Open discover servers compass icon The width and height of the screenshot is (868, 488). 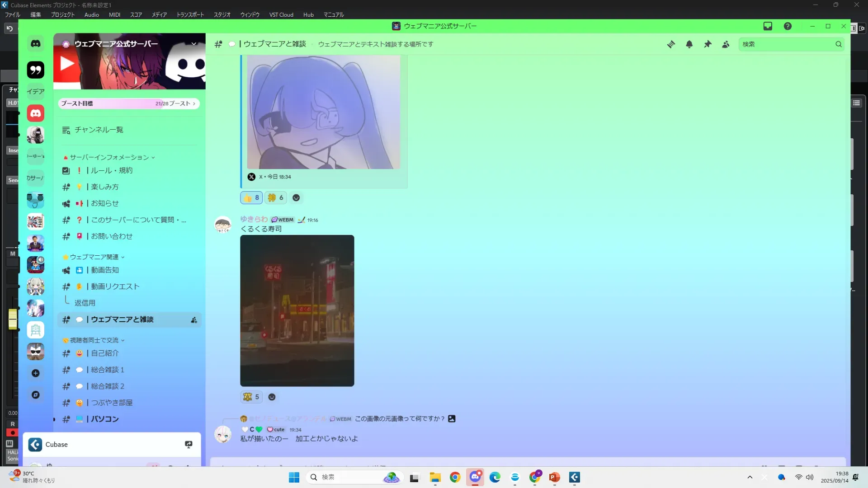coord(35,395)
